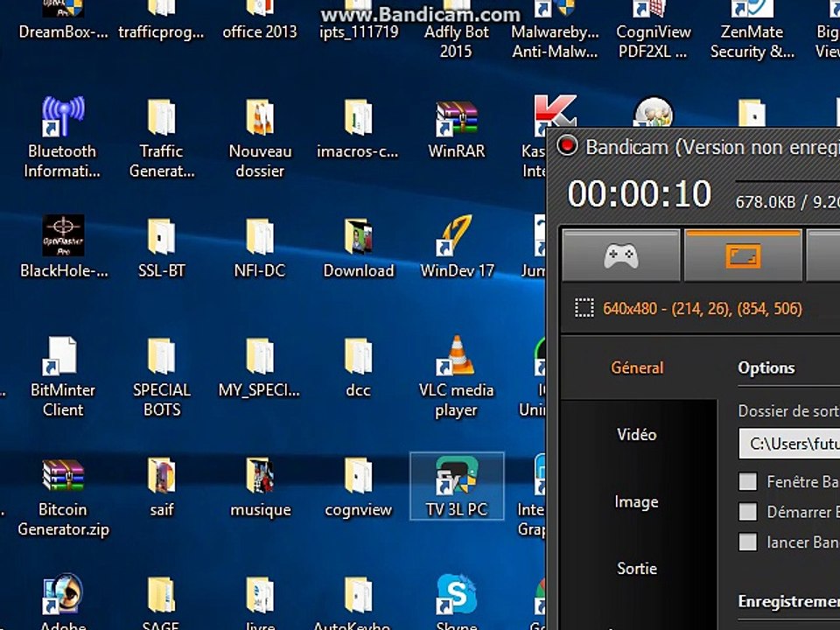
Task: Open the Adfly Bot 2015 folder
Action: point(457,31)
